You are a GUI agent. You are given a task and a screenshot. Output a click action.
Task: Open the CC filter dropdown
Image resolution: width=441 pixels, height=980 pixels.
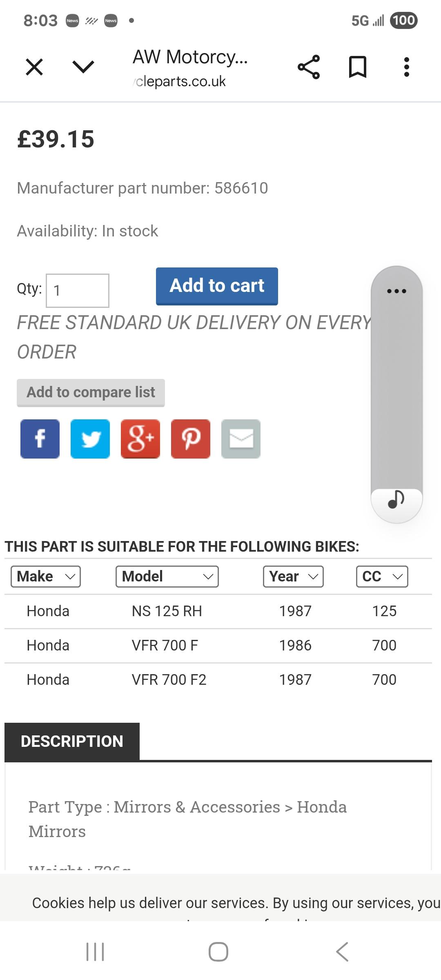click(x=382, y=577)
